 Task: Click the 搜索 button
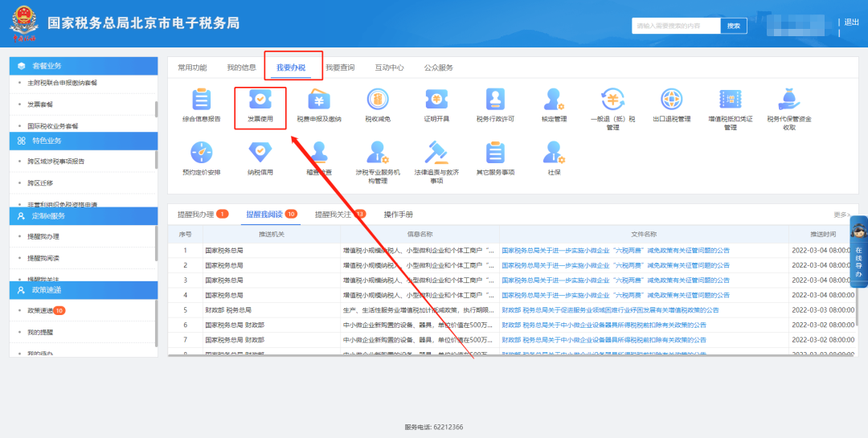click(x=733, y=26)
